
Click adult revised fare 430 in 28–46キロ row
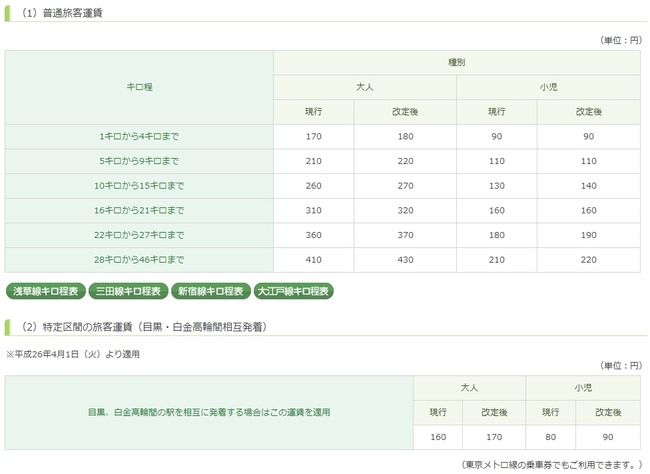(x=405, y=260)
